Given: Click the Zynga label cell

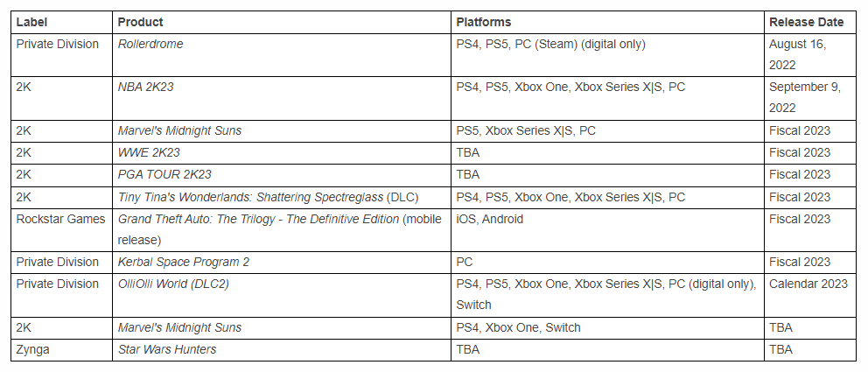Looking at the screenshot, I should point(61,350).
